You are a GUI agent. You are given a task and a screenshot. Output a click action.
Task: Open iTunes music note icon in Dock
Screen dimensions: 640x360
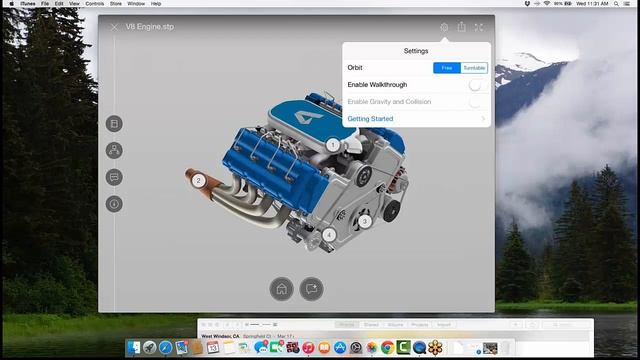(x=308, y=347)
